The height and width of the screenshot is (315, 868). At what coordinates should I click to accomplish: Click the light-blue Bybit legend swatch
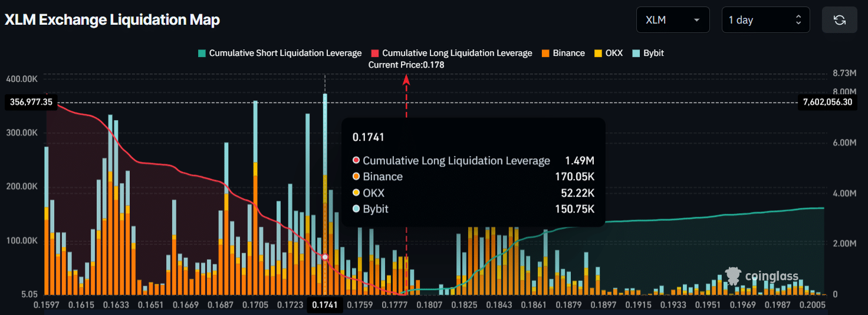(636, 53)
